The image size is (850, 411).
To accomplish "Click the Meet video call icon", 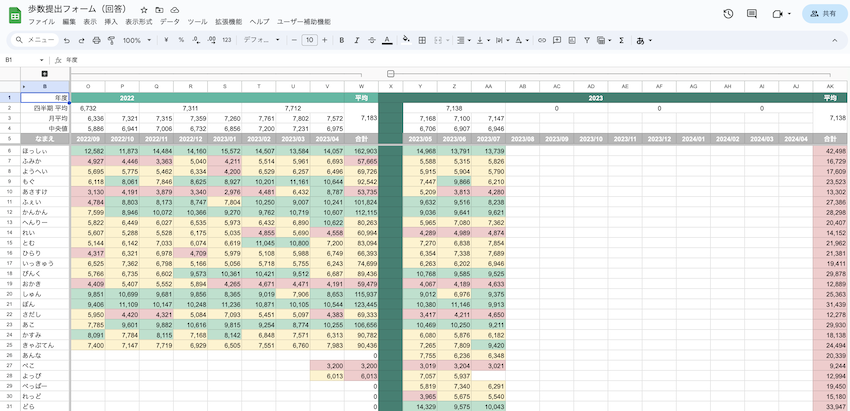I will (x=777, y=14).
